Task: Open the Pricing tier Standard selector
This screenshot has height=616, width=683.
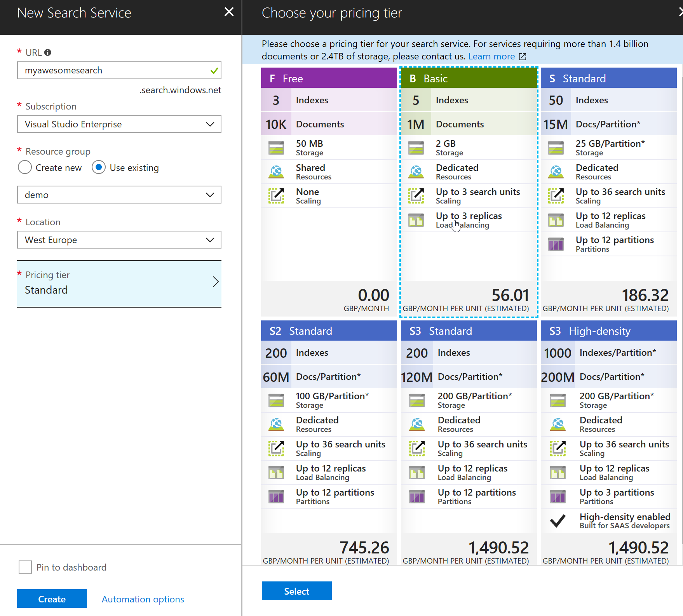Action: pyautogui.click(x=119, y=284)
